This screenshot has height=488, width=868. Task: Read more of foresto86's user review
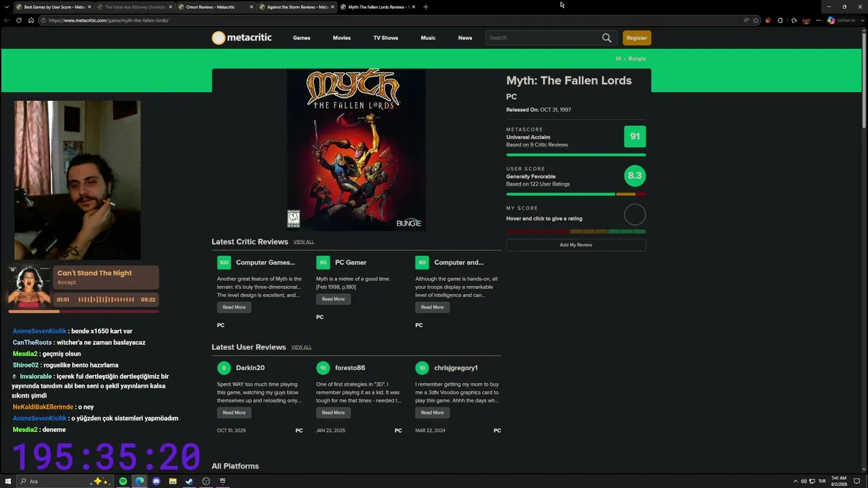333,413
